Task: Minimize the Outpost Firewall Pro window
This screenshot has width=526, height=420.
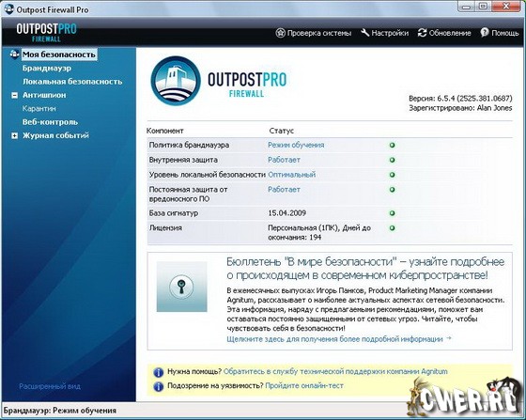Action: (466, 6)
